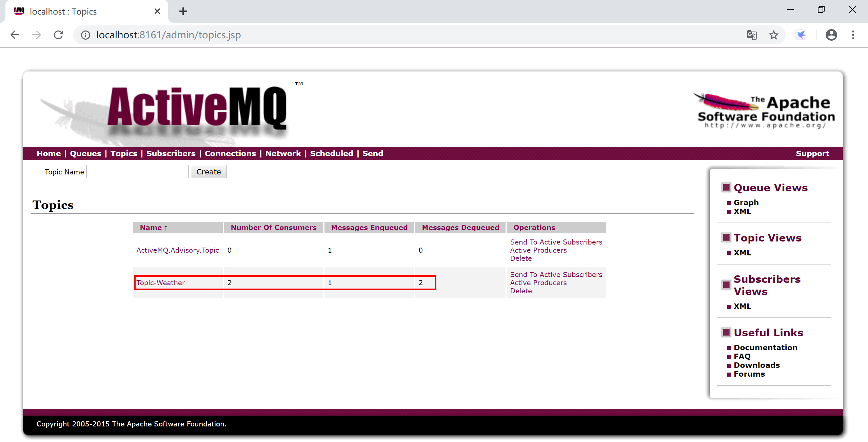Viewport: 868px width, 442px height.
Task: Open Queue Views Graph link
Action: pyautogui.click(x=746, y=203)
